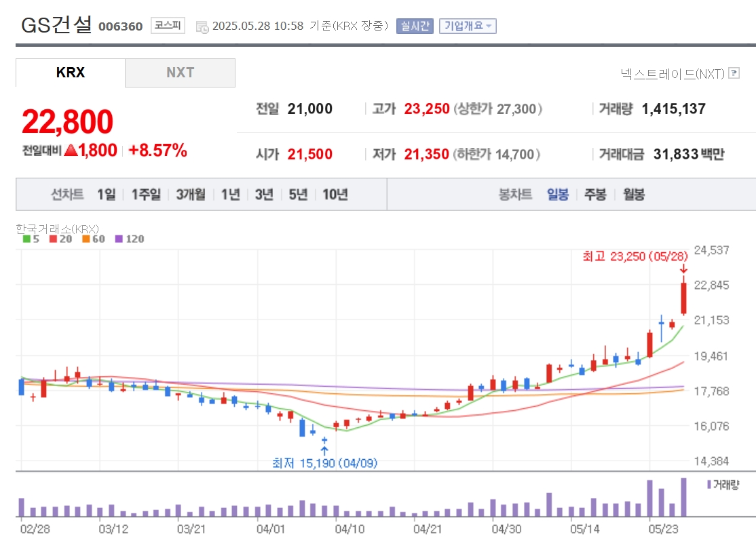Viewport: 756px width, 546px height.
Task: Click the 시가 value 21,500
Action: point(310,154)
